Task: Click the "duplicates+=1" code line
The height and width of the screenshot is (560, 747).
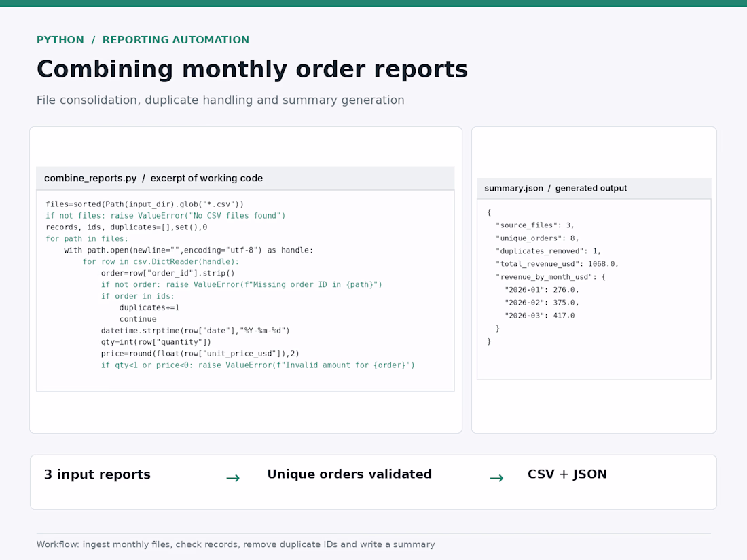Action: [149, 307]
